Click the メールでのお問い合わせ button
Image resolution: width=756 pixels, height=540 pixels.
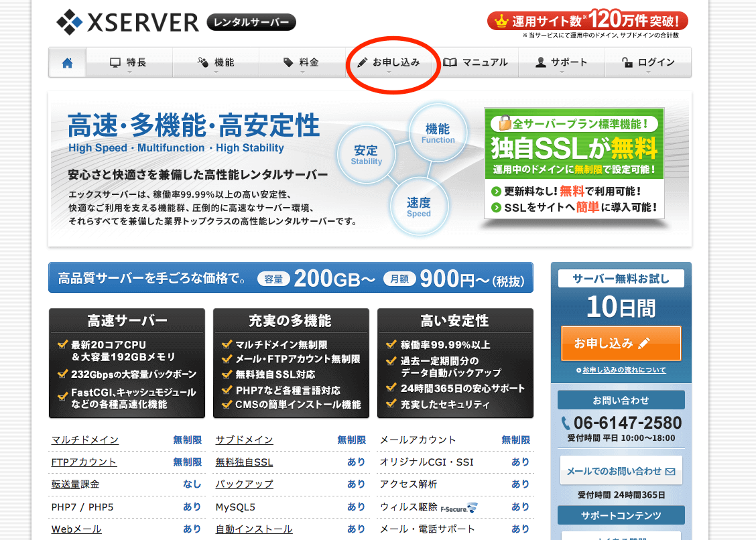coord(621,471)
